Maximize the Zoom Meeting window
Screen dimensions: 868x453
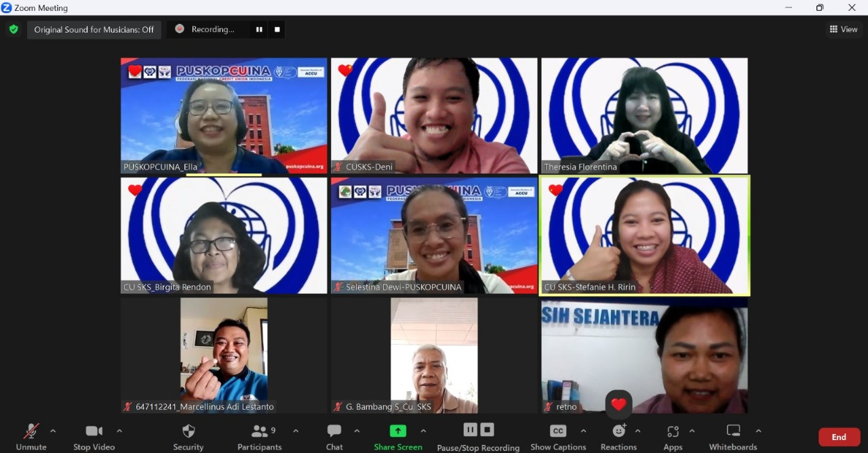820,7
